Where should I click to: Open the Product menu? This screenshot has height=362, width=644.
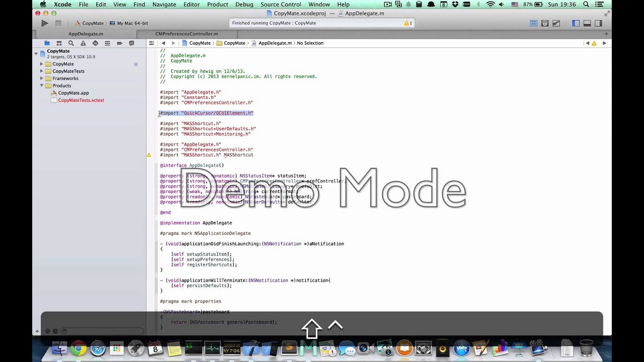click(217, 4)
